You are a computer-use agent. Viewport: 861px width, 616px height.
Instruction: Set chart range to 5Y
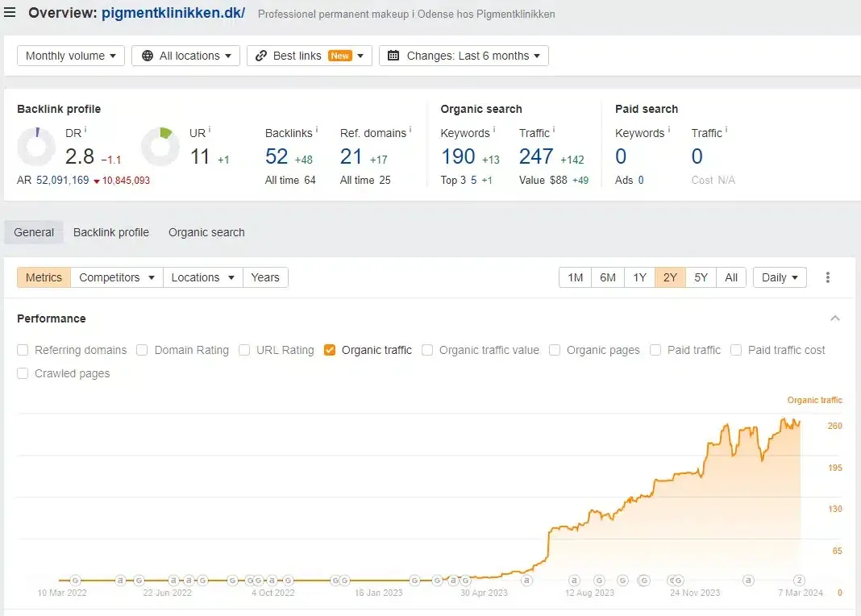701,277
